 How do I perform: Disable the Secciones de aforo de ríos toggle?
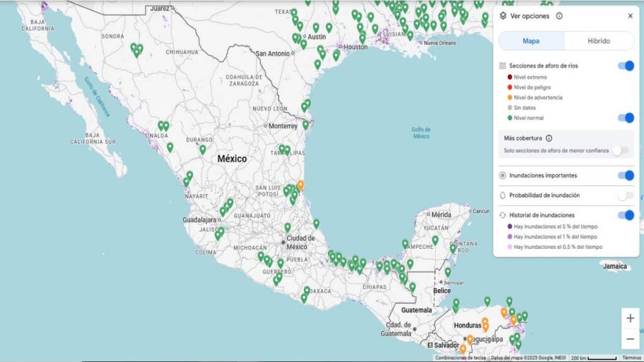point(625,66)
